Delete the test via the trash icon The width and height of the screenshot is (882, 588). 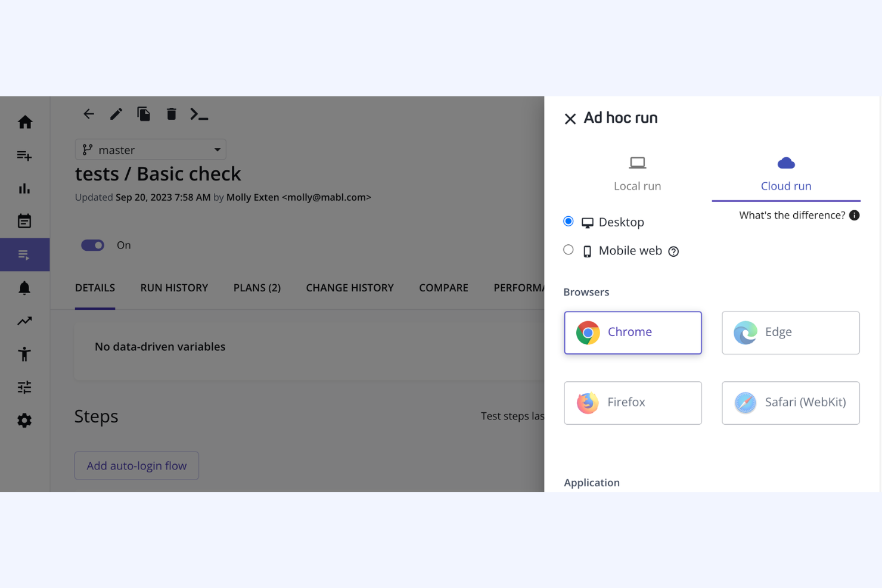172,113
